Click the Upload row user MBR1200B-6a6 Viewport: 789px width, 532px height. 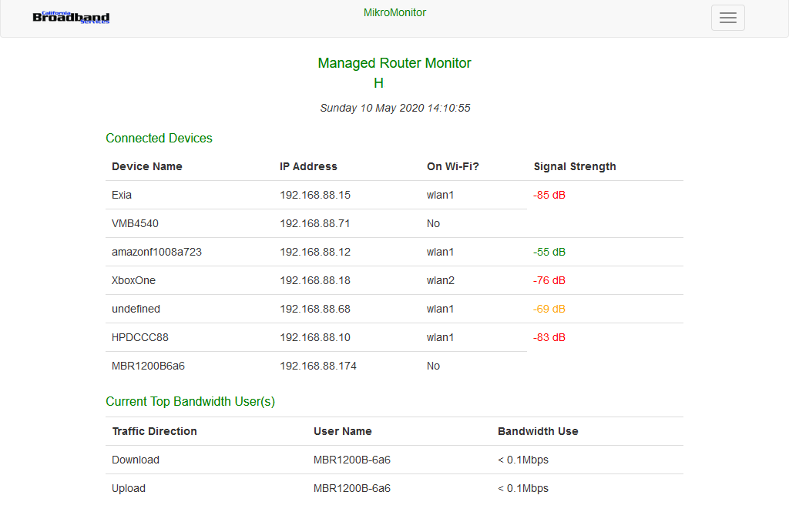coord(351,488)
